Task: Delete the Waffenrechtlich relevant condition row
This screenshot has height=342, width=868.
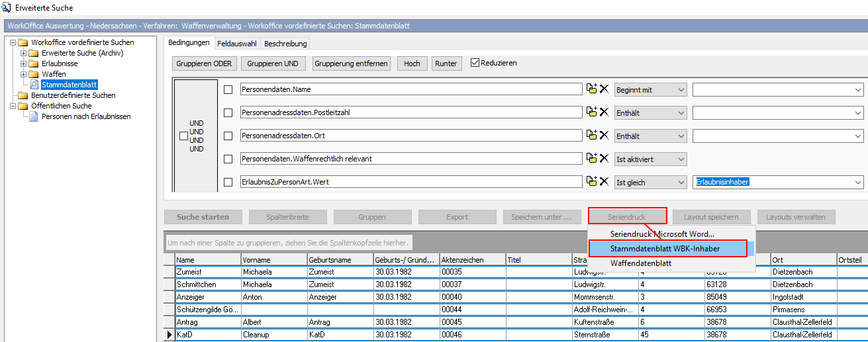Action: (604, 159)
